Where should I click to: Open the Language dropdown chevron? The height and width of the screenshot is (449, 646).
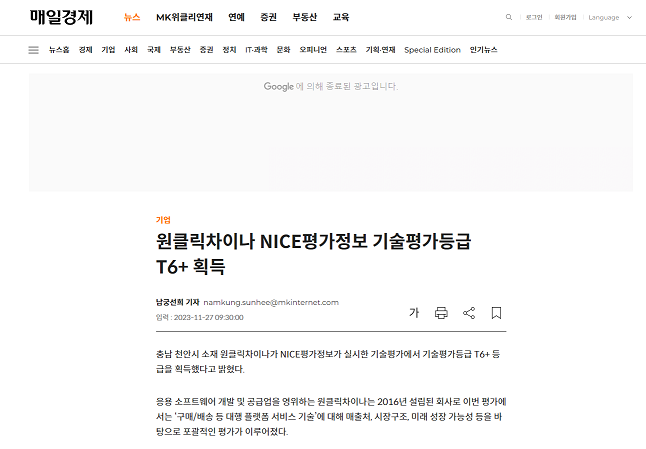[x=629, y=17]
